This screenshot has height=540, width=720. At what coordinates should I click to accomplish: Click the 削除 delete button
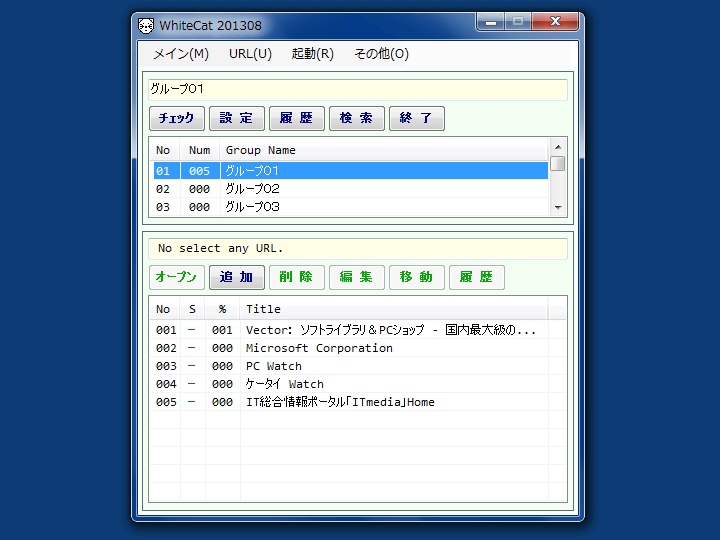pyautogui.click(x=297, y=277)
